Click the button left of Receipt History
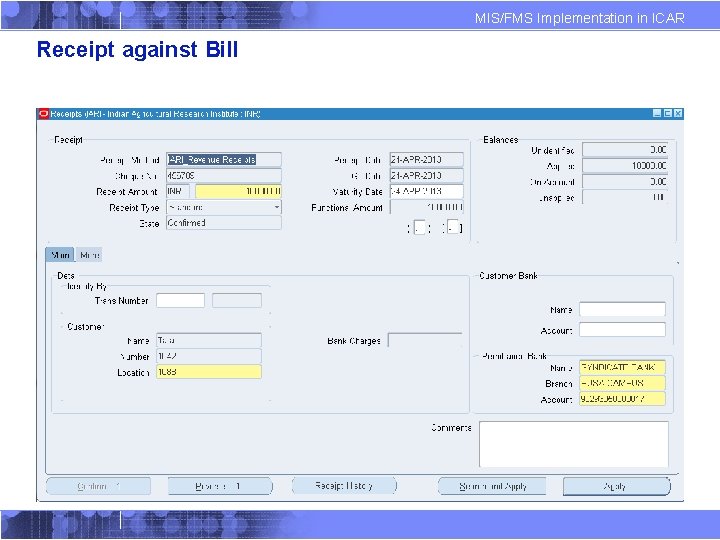The width and height of the screenshot is (720, 540). (x=220, y=486)
